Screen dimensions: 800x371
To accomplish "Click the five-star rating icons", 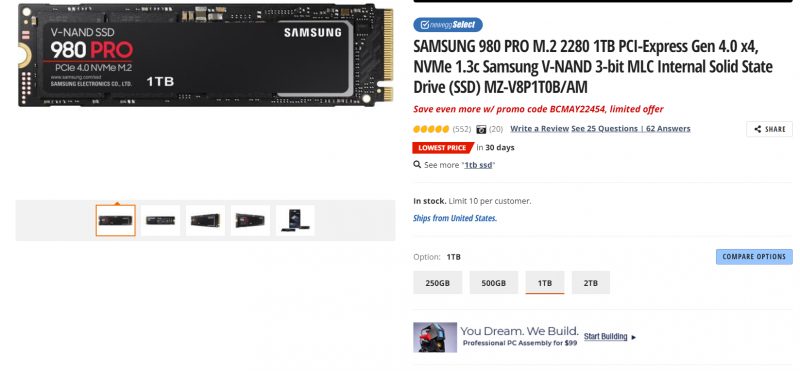I will point(431,129).
